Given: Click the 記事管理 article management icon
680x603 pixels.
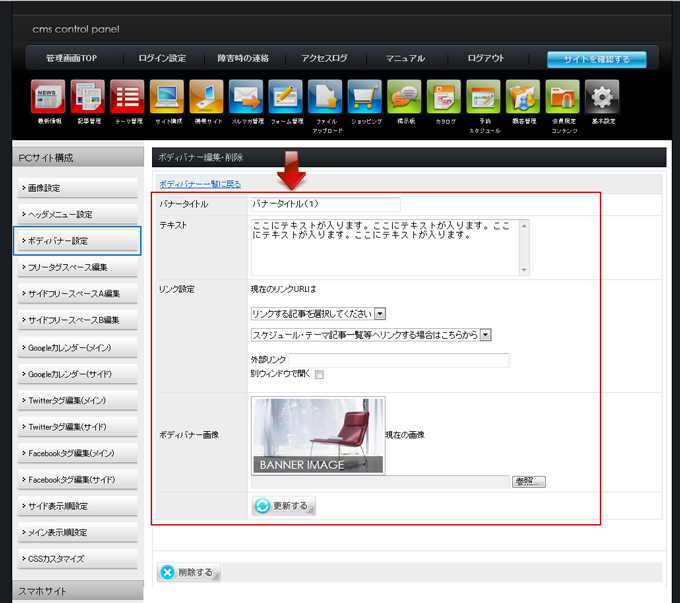Looking at the screenshot, I should coord(88,97).
